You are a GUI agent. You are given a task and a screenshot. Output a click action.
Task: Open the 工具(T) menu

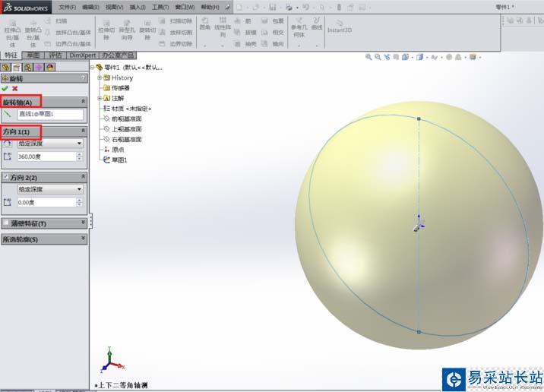(160, 7)
